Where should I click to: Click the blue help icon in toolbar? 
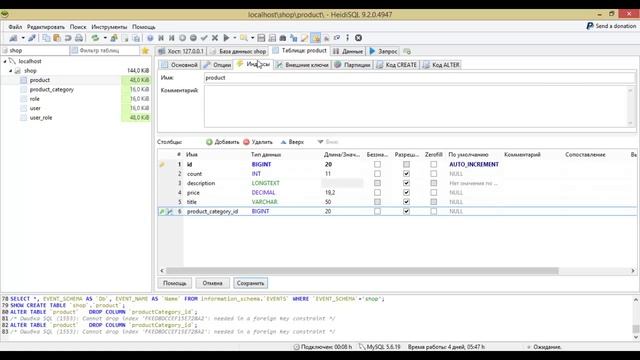150,38
